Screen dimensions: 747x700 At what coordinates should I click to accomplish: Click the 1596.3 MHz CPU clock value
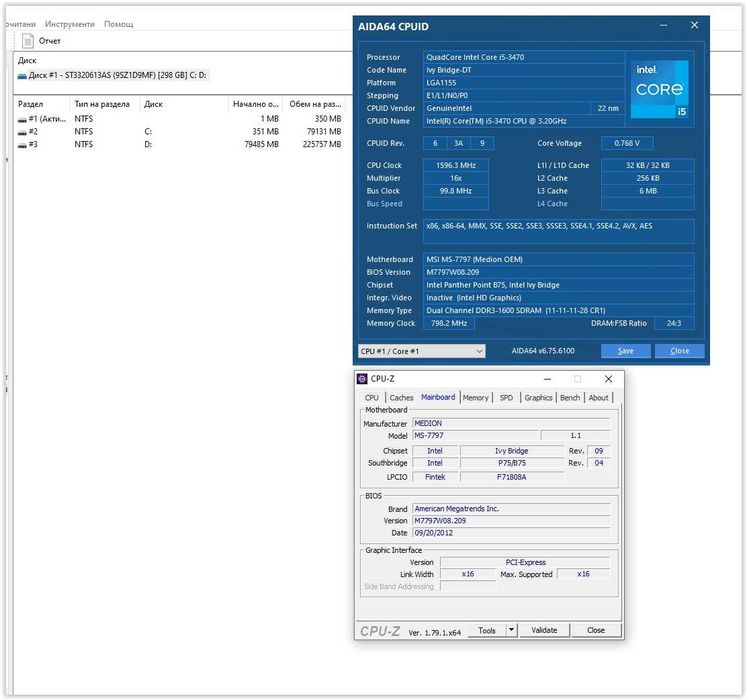(455, 166)
